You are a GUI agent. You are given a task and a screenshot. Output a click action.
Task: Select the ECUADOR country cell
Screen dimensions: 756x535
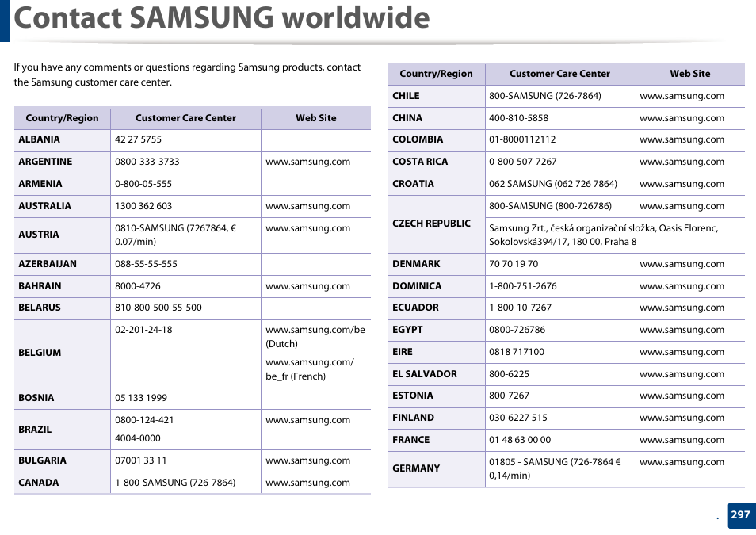437,308
